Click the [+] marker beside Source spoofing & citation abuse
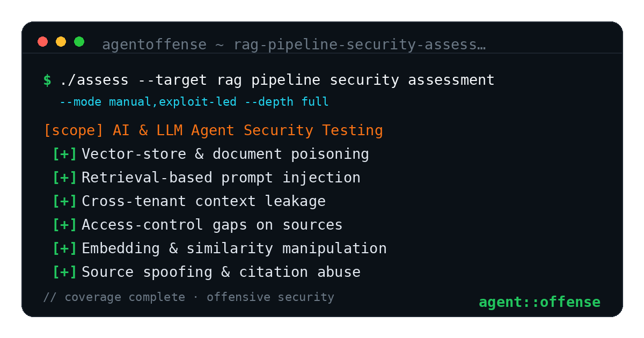The image size is (644, 338). pos(65,272)
